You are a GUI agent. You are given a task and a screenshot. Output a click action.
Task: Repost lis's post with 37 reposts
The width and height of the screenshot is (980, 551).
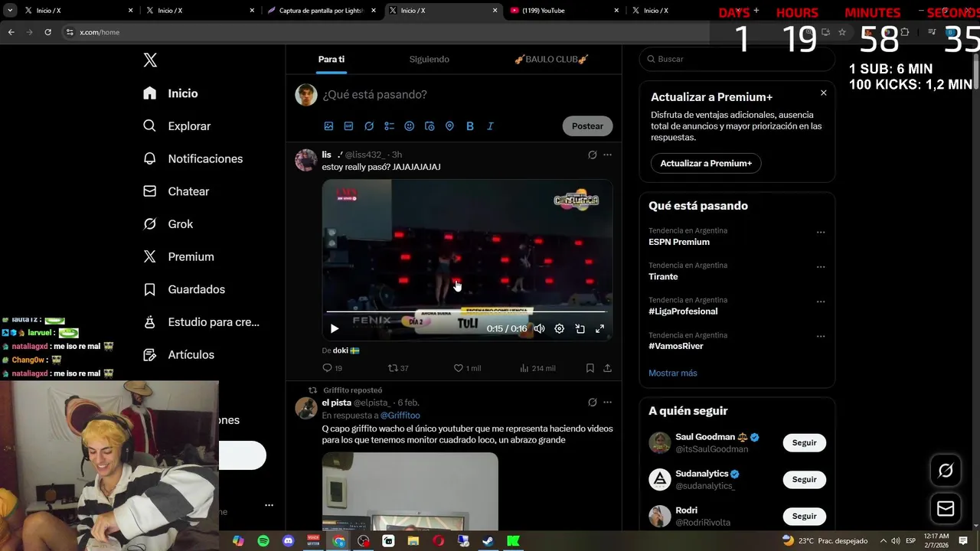point(398,368)
